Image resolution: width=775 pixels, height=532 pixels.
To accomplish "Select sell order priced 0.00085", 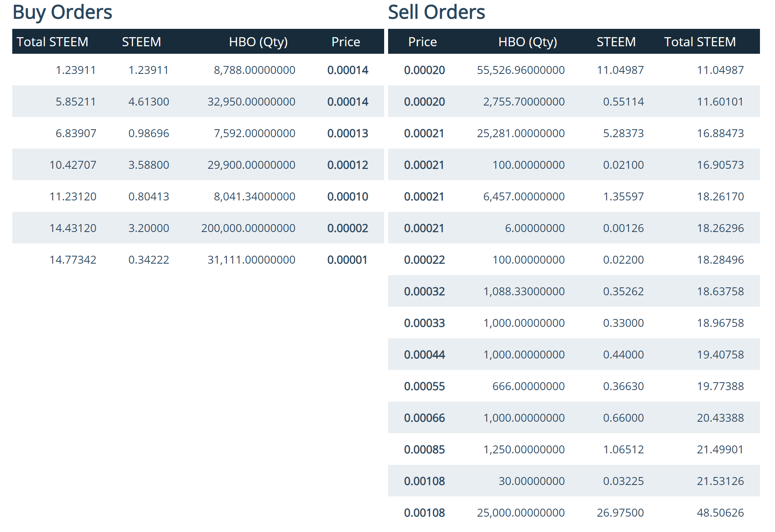I will (x=424, y=450).
